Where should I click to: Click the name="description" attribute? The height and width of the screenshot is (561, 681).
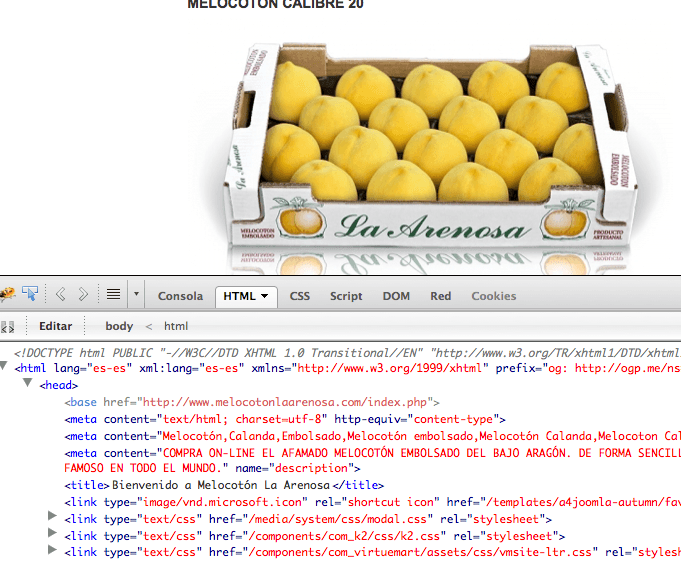pos(295,468)
